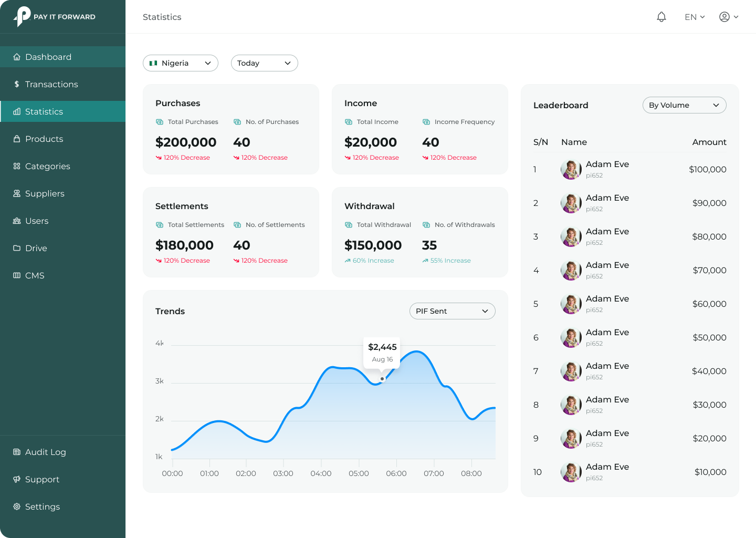Screen dimensions: 756x538
Task: Click the No. of Settlements icon
Action: tap(237, 225)
